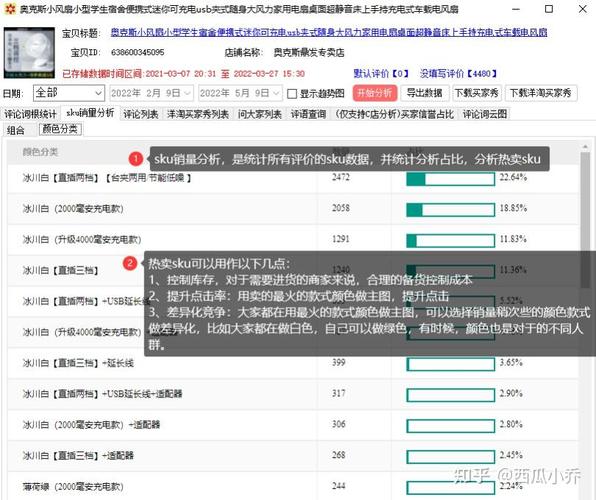Image resolution: width=596 pixels, height=500 pixels.
Task: Select row 冰川白【直插两档】+USB延长线+适配器
Action: click(x=293, y=394)
